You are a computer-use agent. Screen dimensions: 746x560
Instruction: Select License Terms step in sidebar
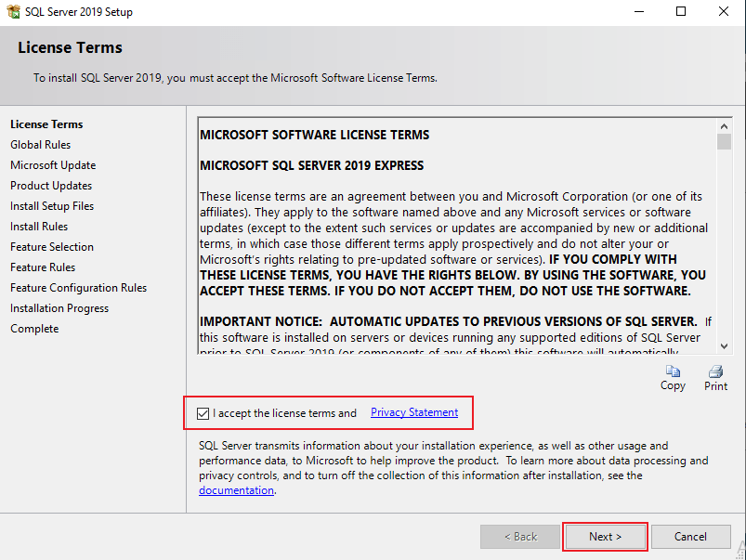46,124
